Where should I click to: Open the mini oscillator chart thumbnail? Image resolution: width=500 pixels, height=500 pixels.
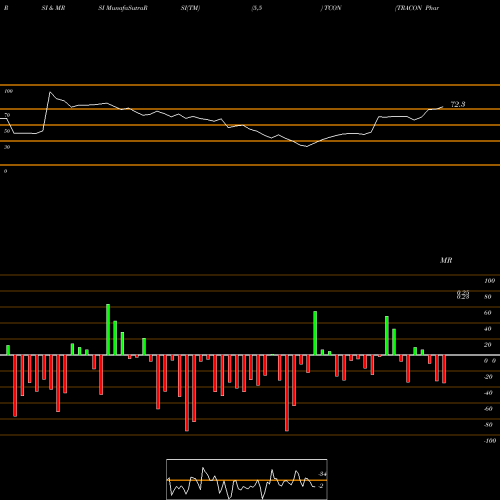247,479
